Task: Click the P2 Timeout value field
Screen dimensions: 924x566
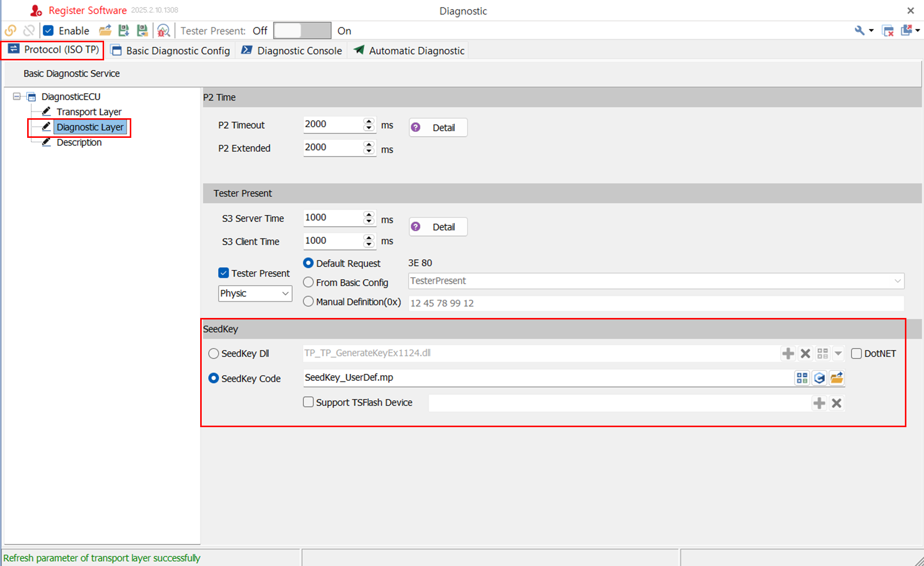Action: (x=333, y=124)
